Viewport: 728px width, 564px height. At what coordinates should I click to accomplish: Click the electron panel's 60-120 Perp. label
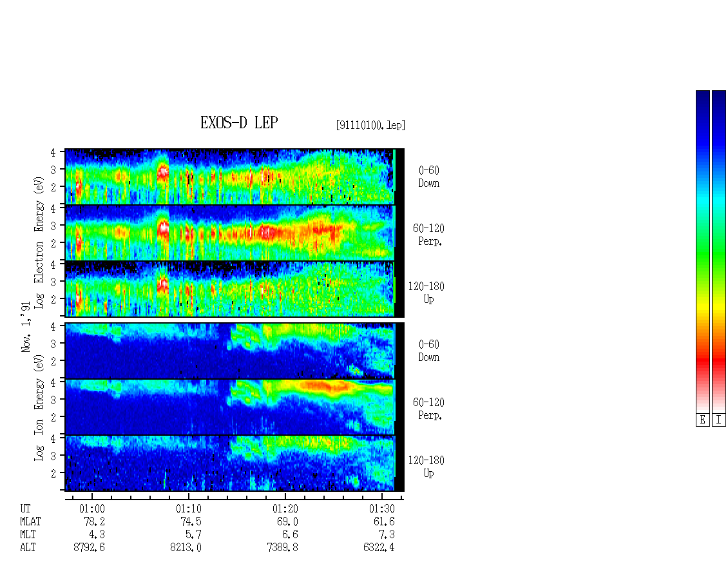(428, 235)
